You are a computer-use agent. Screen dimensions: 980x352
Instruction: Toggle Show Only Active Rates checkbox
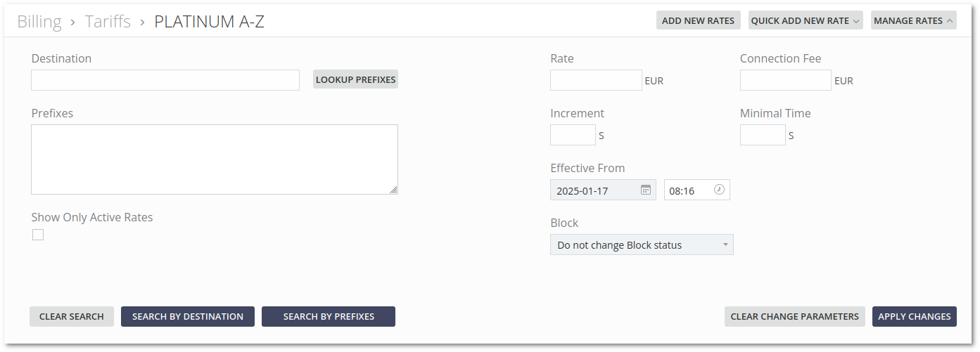click(x=38, y=235)
